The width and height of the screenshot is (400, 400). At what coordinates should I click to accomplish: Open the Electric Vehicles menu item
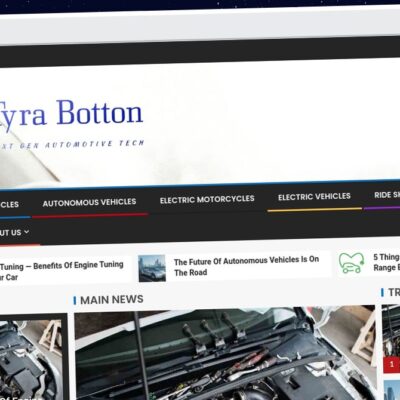point(314,196)
